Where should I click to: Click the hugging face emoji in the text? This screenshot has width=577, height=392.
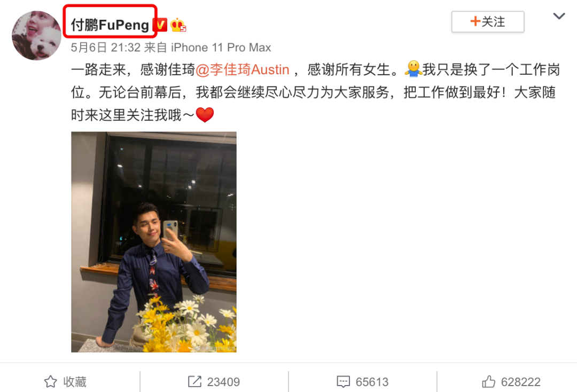413,69
